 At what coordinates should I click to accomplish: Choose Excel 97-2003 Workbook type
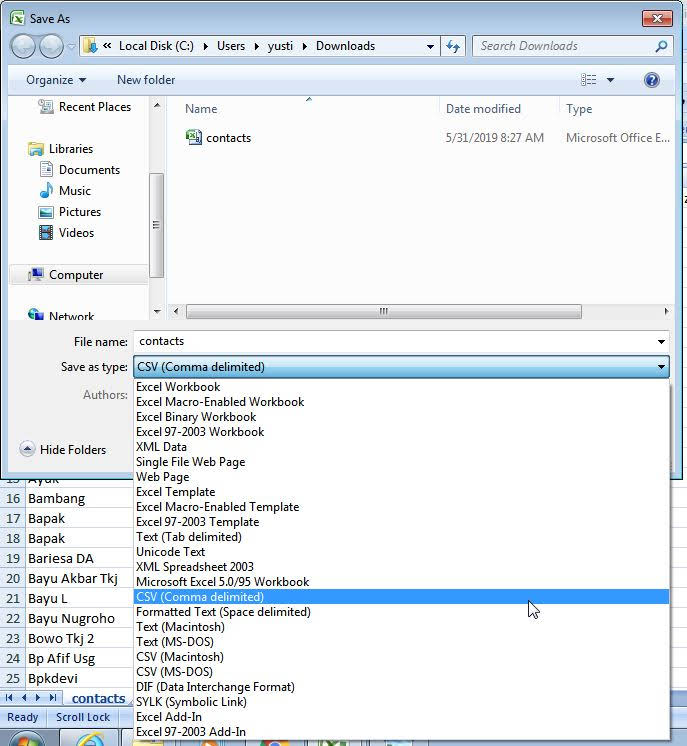point(402,432)
